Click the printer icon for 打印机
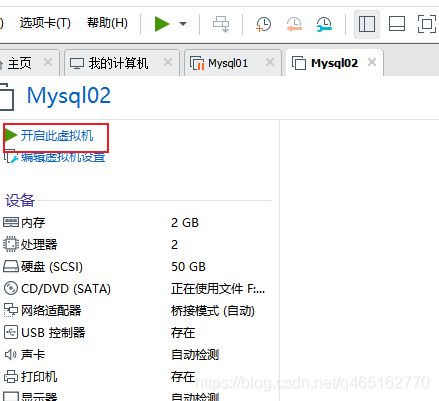Viewport: 439px width, 401px height. [11, 377]
